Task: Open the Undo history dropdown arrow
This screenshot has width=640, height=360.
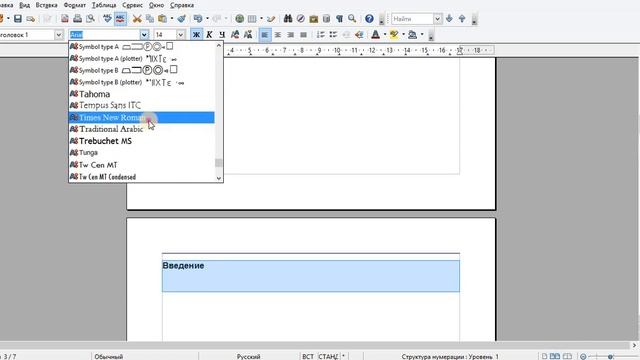Action: (207, 19)
